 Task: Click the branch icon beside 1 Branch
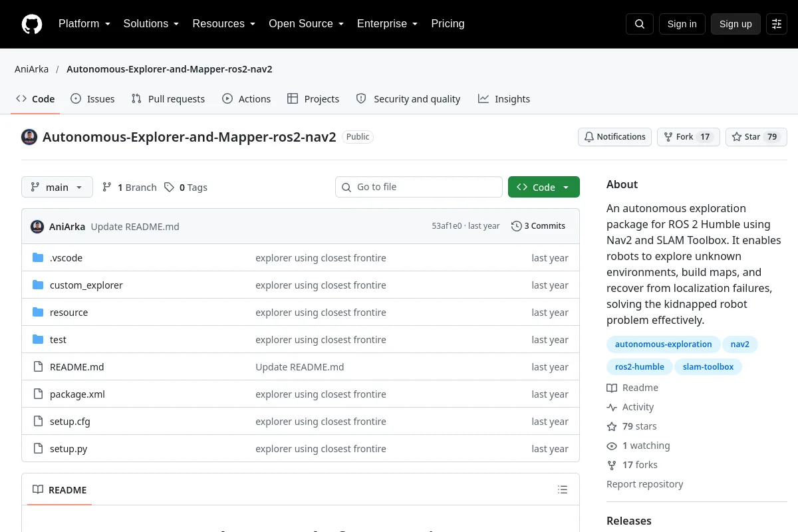tap(107, 188)
